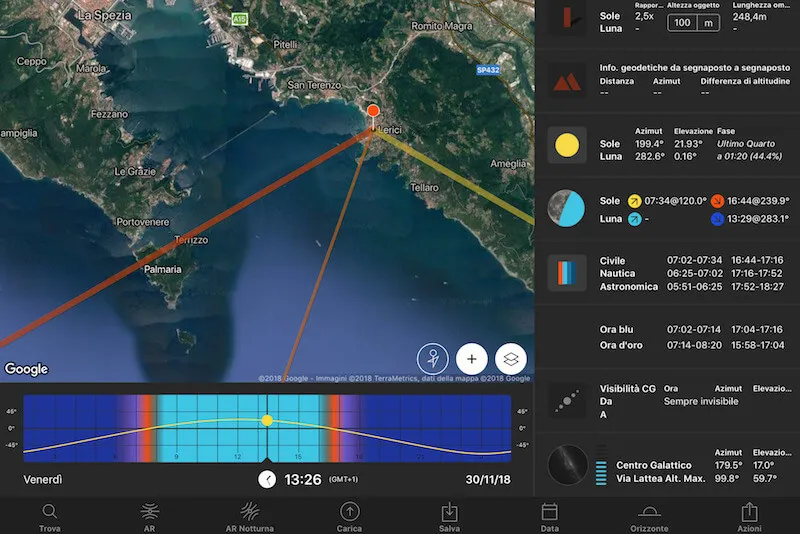Screen dimensions: 800x534
Task: Tap the sunset arrow icon at 16:44
Action: [717, 201]
